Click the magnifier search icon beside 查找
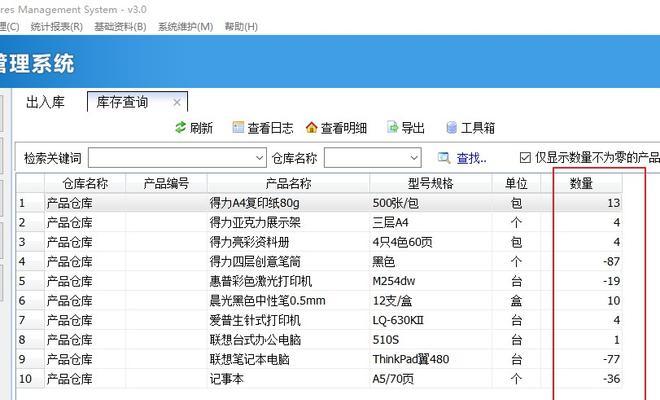This screenshot has height=400, width=660. 444,158
